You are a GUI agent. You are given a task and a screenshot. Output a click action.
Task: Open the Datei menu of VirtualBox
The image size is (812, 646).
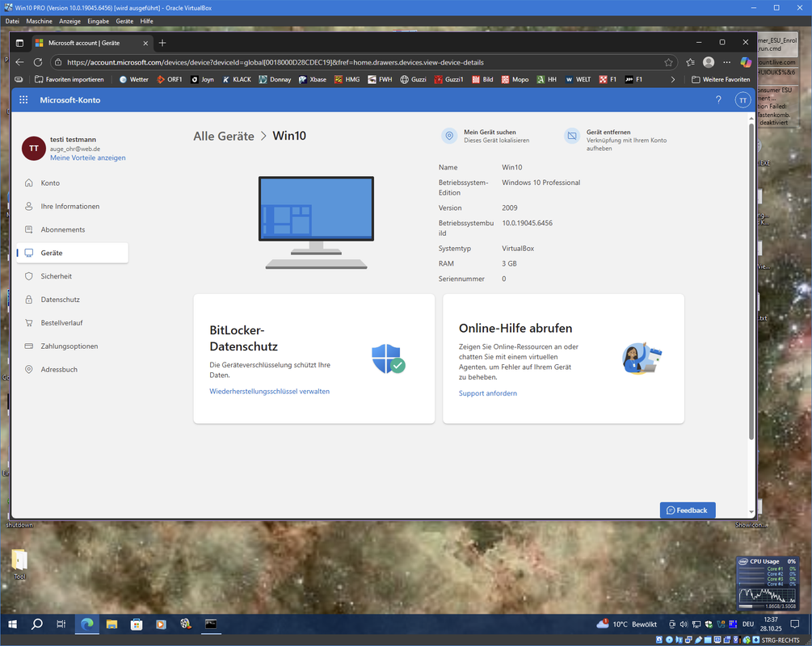pyautogui.click(x=12, y=21)
